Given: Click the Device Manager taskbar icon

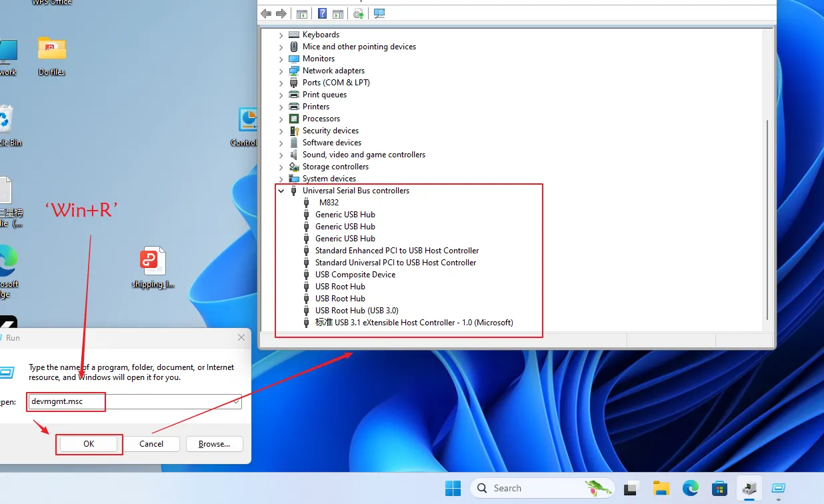Looking at the screenshot, I should tap(749, 489).
